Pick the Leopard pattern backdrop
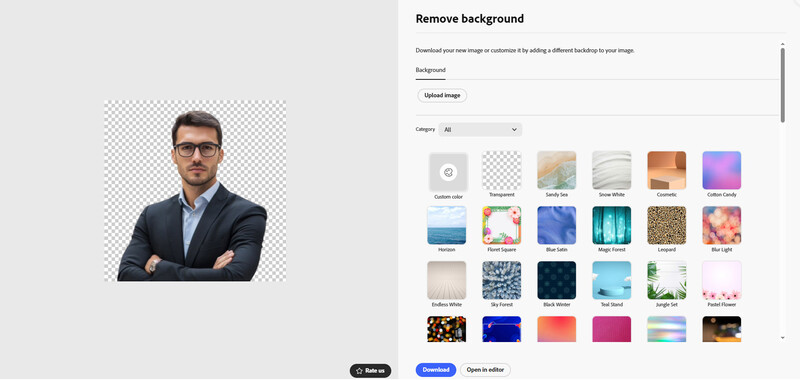800x380 pixels. point(667,225)
